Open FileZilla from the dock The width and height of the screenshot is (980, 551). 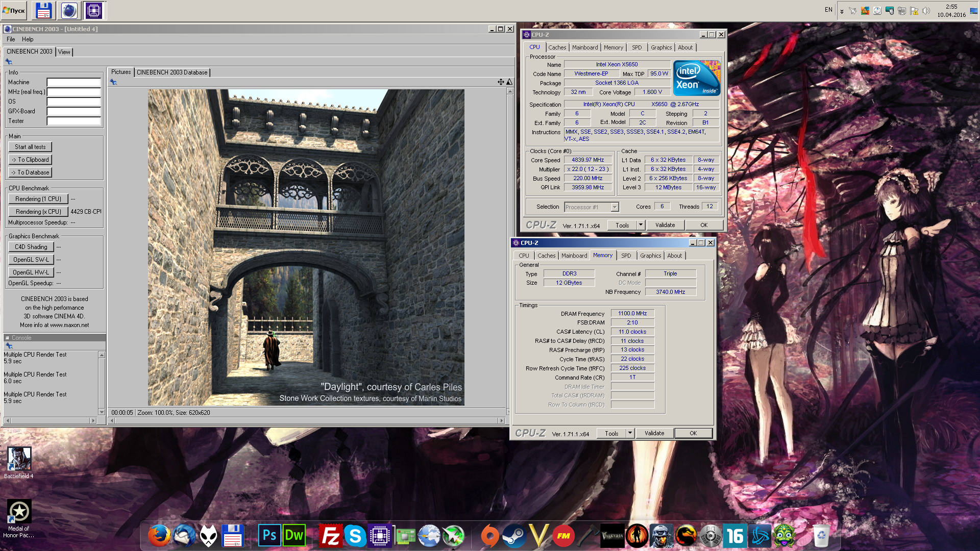[330, 536]
